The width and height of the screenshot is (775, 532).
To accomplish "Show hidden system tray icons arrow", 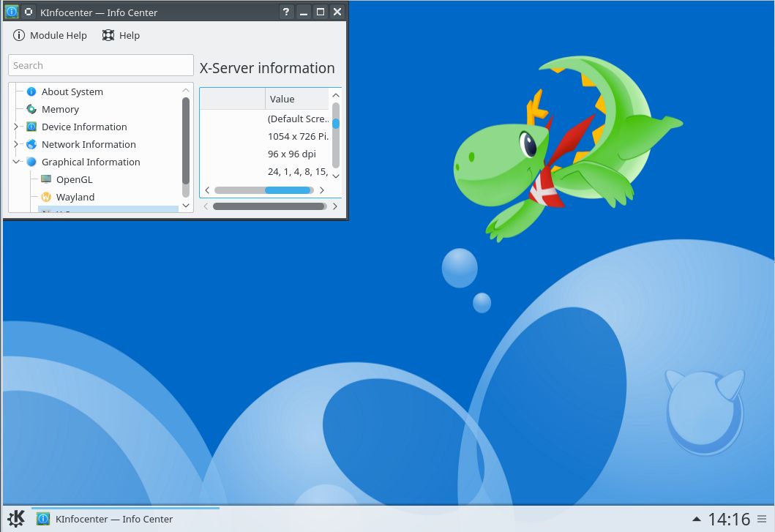I will 697,519.
